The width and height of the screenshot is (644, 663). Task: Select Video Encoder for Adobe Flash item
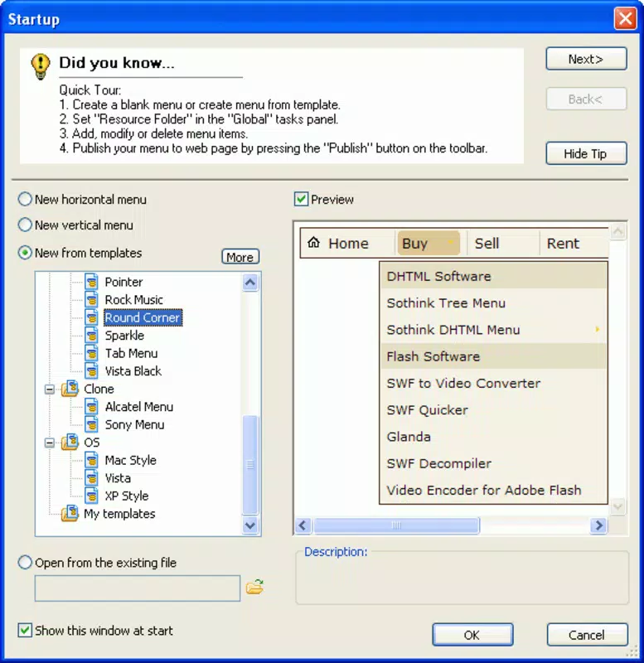click(493, 490)
